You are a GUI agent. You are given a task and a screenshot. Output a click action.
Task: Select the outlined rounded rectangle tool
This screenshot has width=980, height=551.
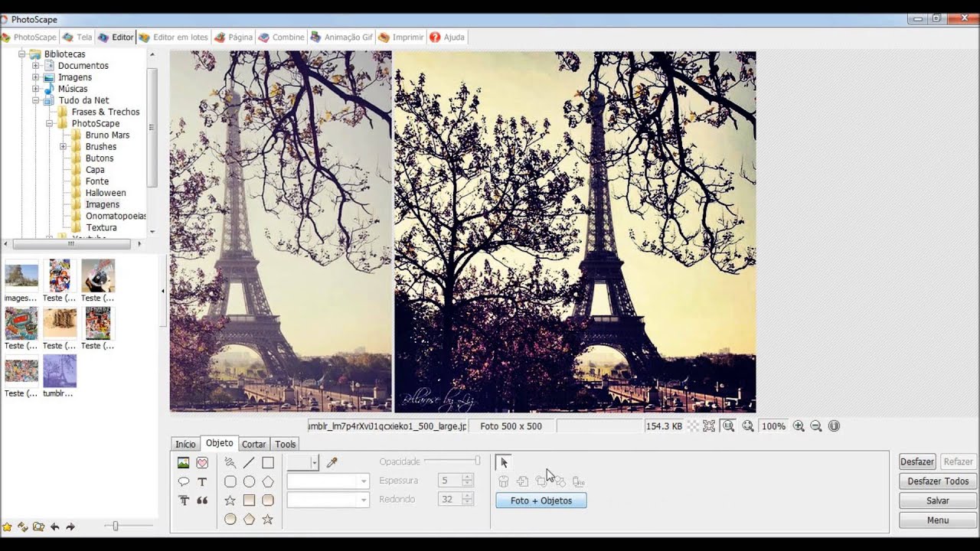[x=230, y=482]
